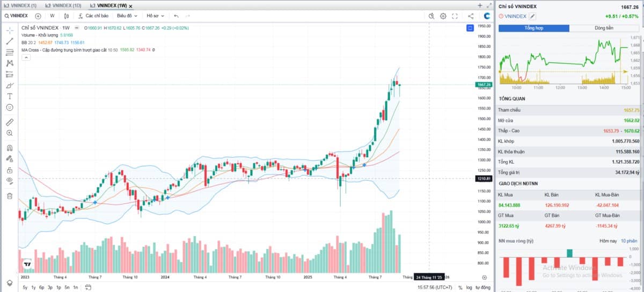This screenshot has height=292, width=644.
Task: Toggle magnet mode in left toolbar
Action: 10,148
